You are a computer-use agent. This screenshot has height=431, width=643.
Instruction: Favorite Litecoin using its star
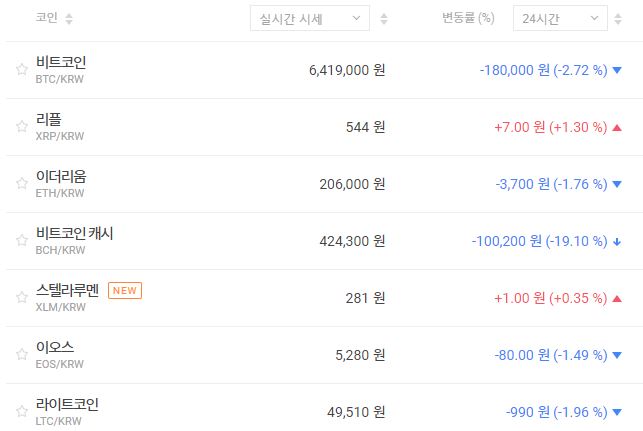tap(21, 412)
